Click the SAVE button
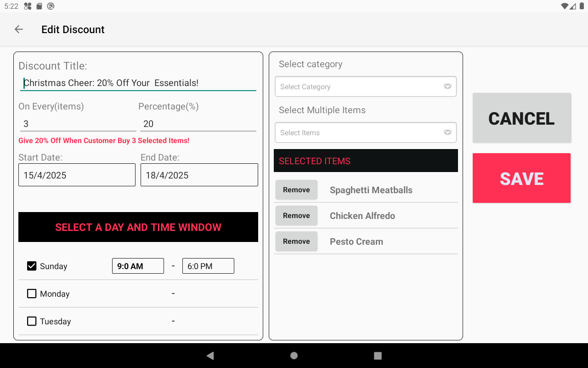 pyautogui.click(x=521, y=178)
